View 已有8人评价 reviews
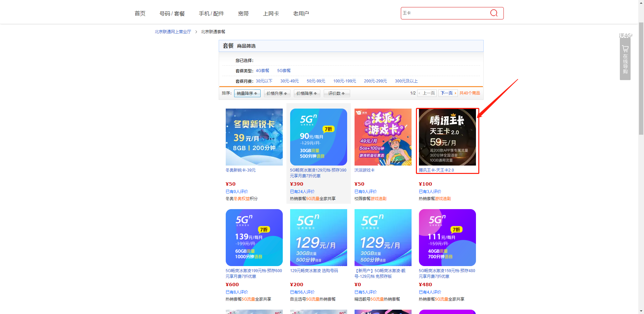Image resolution: width=644 pixels, height=314 pixels. coord(237,292)
